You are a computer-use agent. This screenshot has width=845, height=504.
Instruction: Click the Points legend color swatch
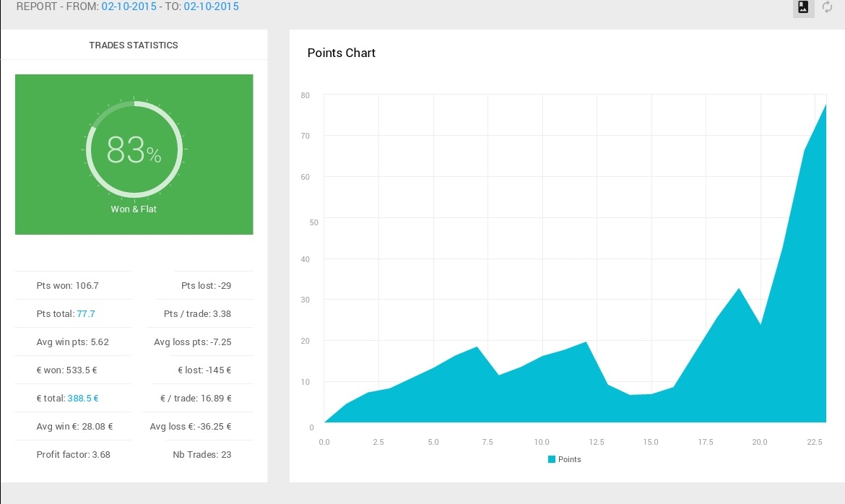click(551, 459)
